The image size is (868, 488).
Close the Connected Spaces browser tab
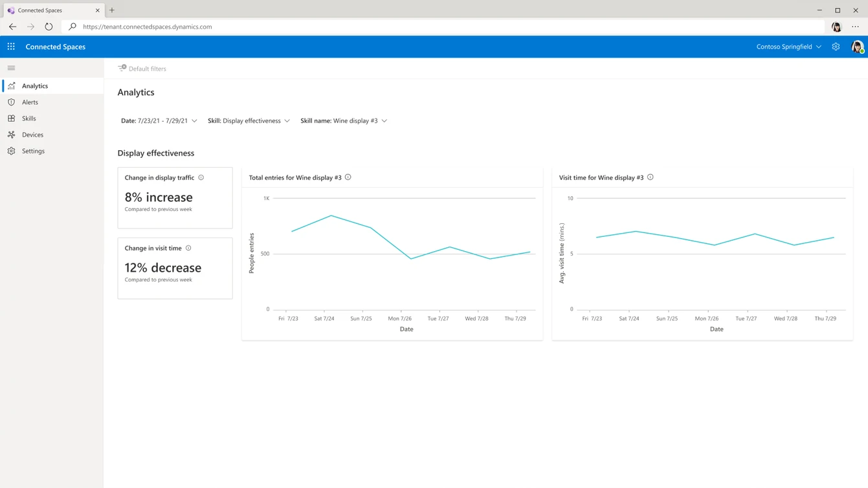pyautogui.click(x=98, y=10)
